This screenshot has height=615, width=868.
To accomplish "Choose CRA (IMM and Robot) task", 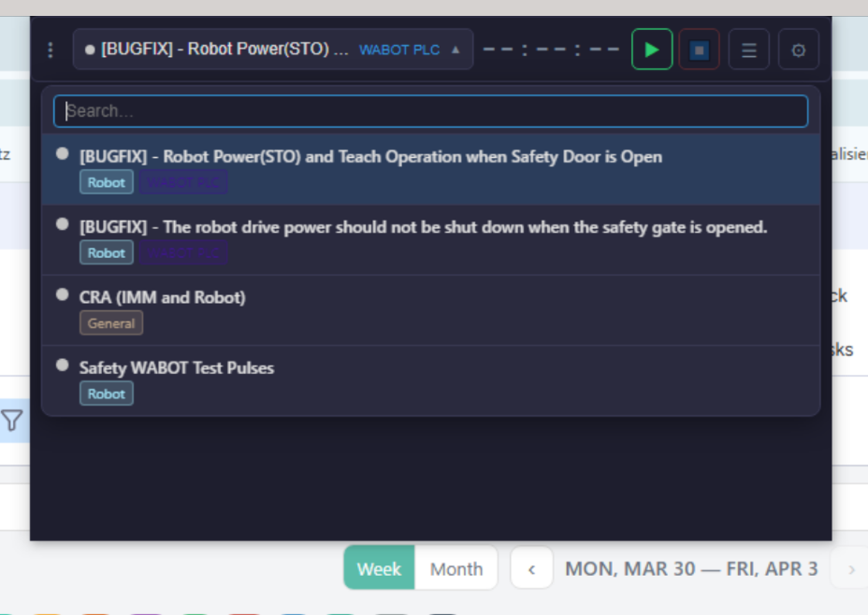I will click(163, 297).
